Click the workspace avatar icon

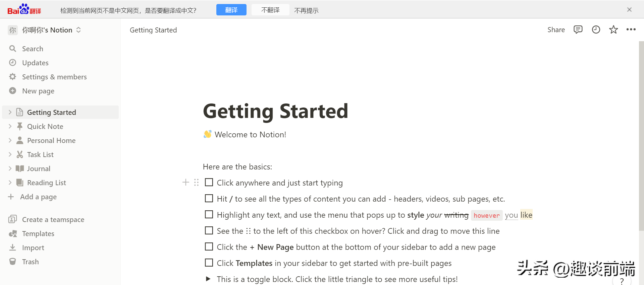coord(13,30)
